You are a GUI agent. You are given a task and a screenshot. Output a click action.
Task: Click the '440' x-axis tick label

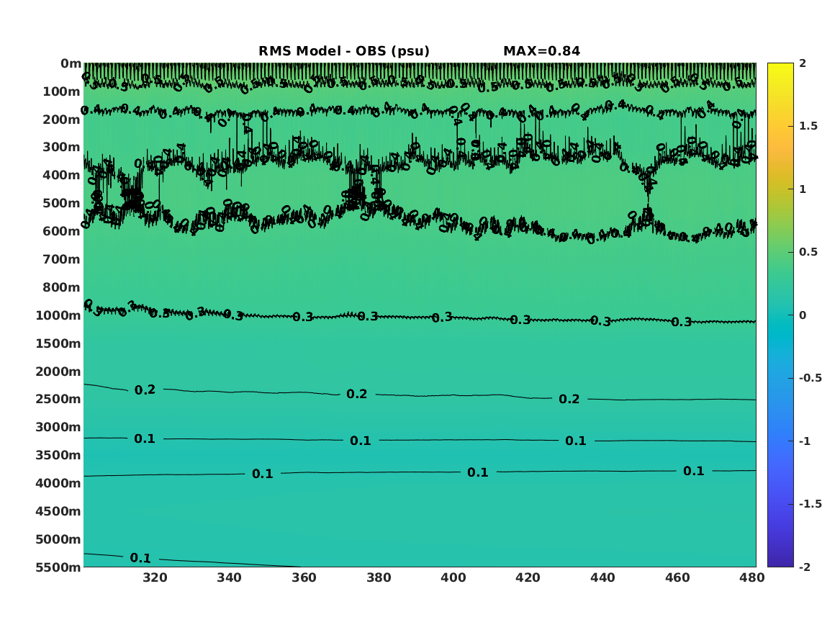602,577
